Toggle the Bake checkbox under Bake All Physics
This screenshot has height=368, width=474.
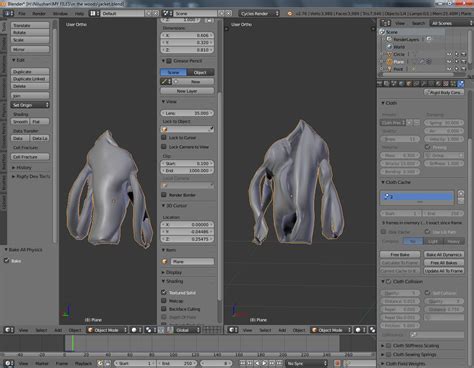6,261
